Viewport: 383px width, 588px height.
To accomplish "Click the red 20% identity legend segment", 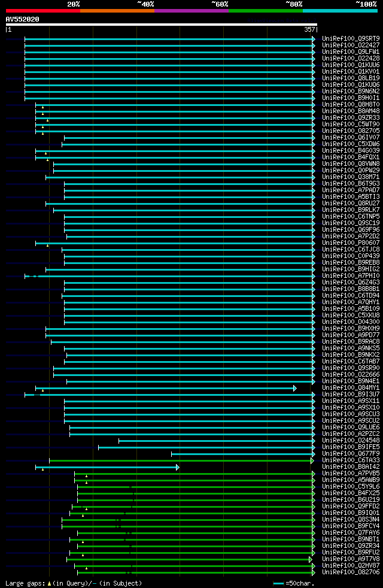I will point(43,11).
